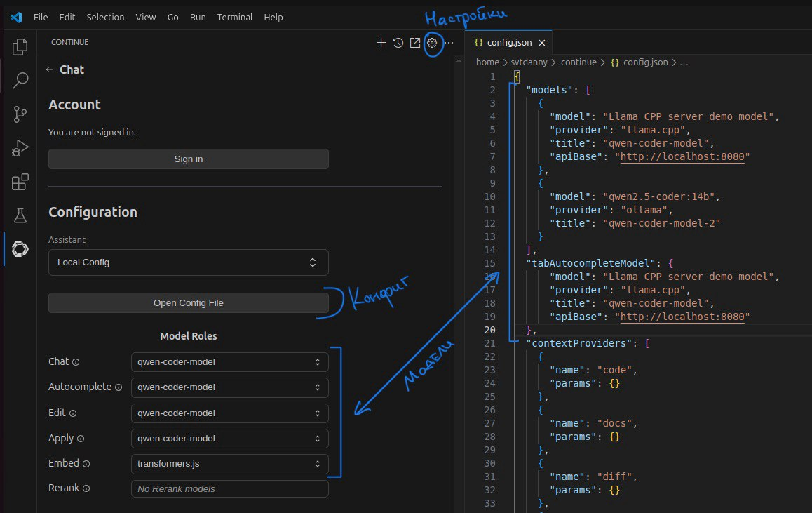Click the No Rerank models input field

pos(229,488)
